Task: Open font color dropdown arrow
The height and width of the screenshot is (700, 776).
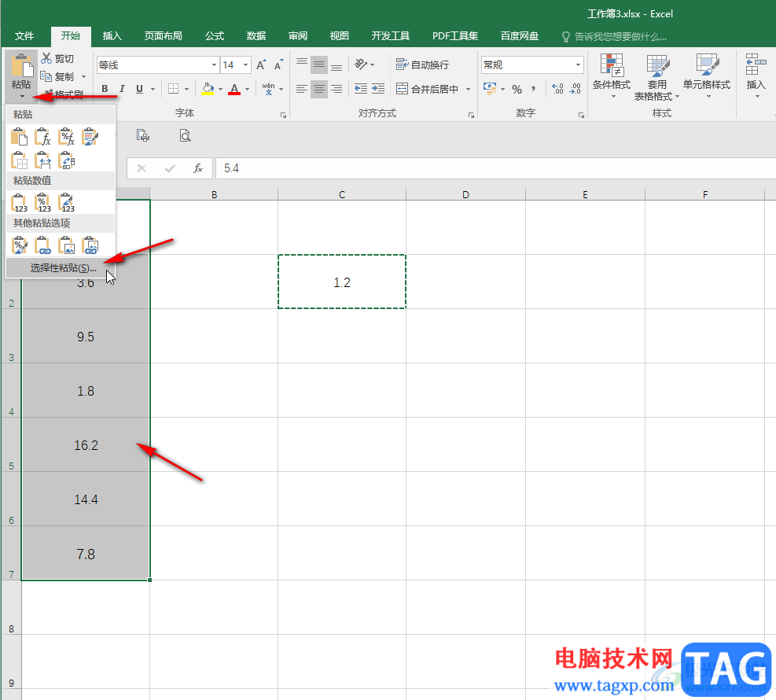Action: coord(248,89)
